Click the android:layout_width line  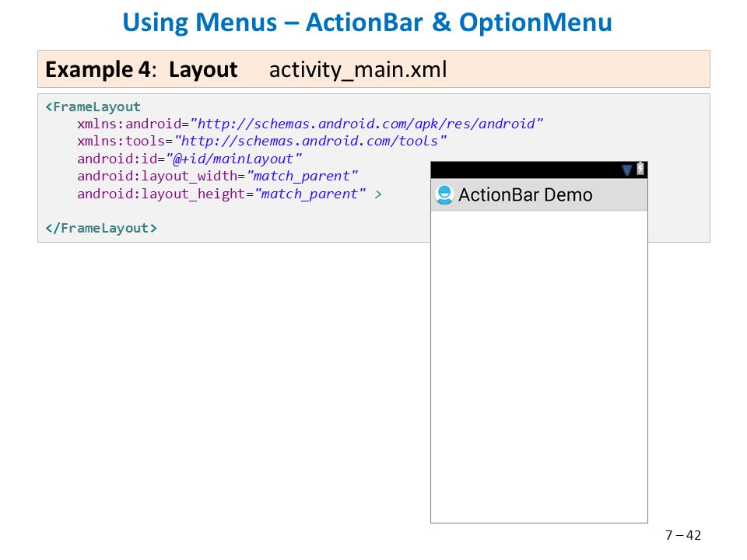[217, 177]
